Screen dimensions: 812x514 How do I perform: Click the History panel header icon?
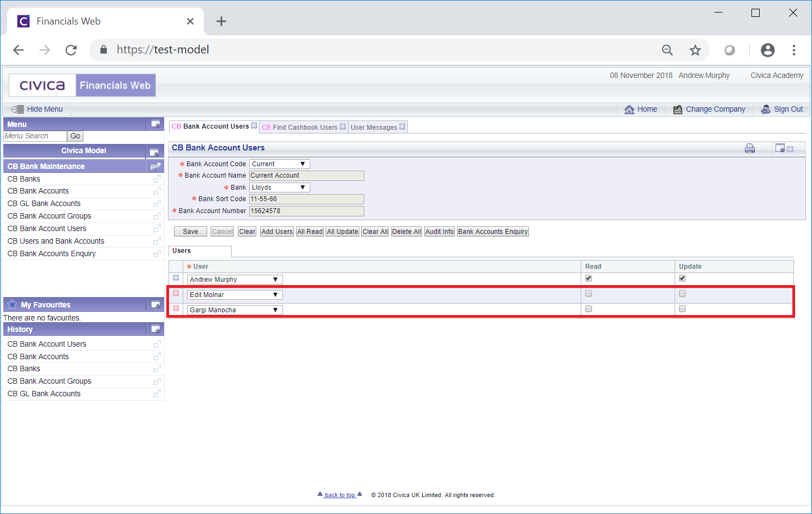coord(155,329)
